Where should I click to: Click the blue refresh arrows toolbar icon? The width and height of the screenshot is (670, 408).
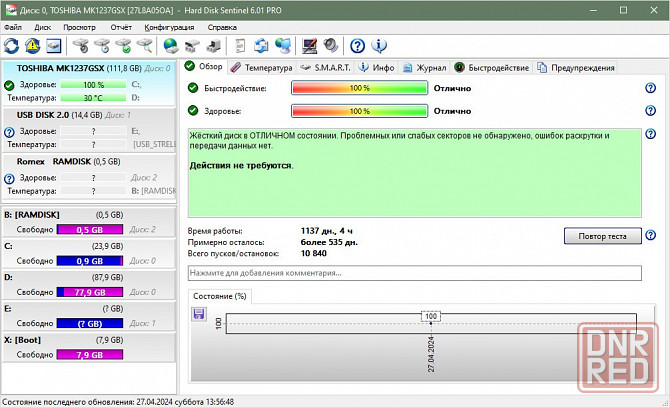[x=12, y=45]
